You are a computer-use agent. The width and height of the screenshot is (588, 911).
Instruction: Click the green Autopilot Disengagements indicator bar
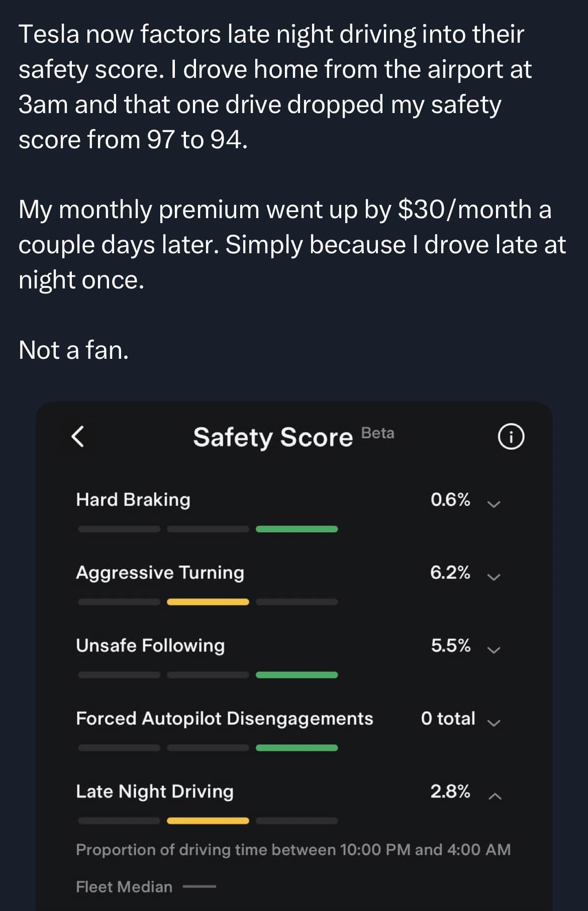coord(297,748)
